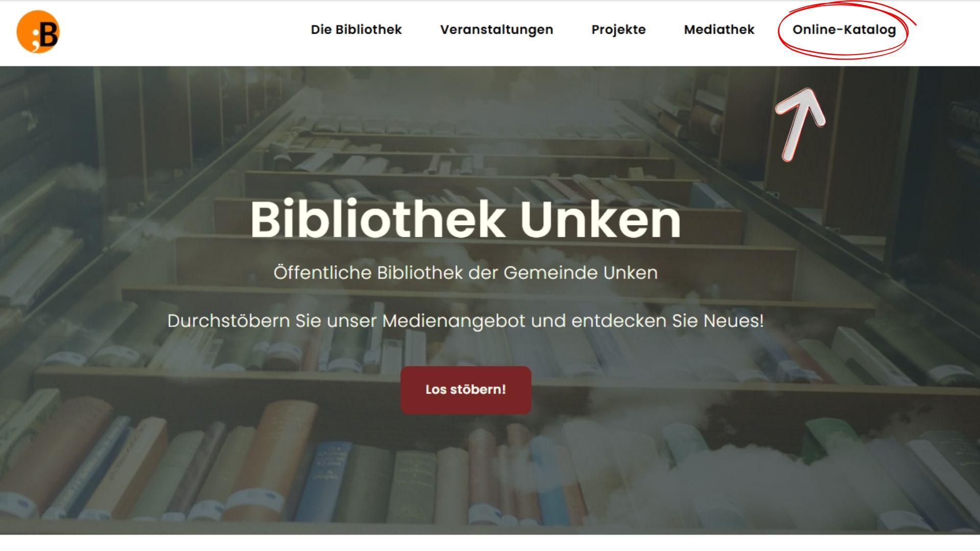
Task: Select Mediathek in the navigation bar
Action: [x=719, y=30]
